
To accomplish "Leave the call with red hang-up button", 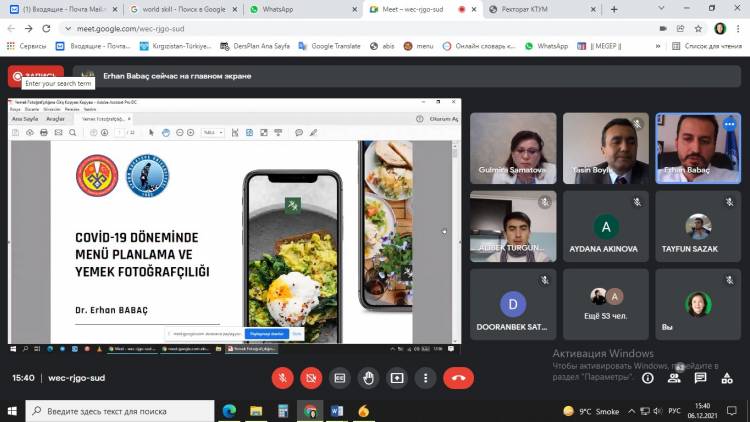I will click(x=458, y=378).
